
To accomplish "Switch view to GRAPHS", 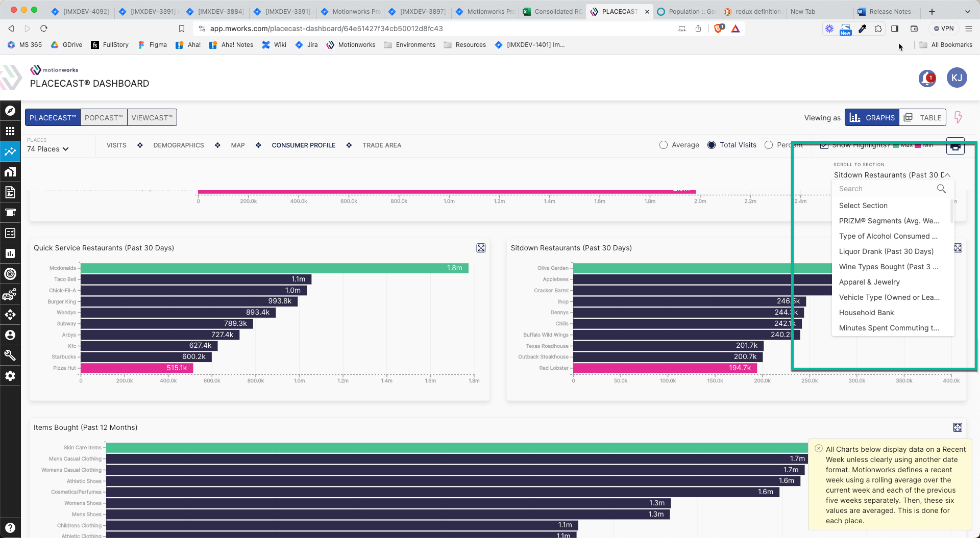I will tap(872, 117).
